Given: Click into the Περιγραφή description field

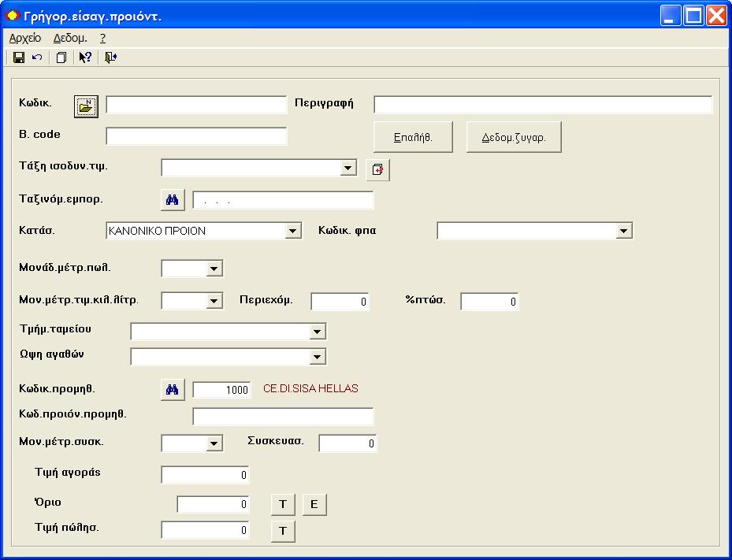Looking at the screenshot, I should click(x=544, y=105).
